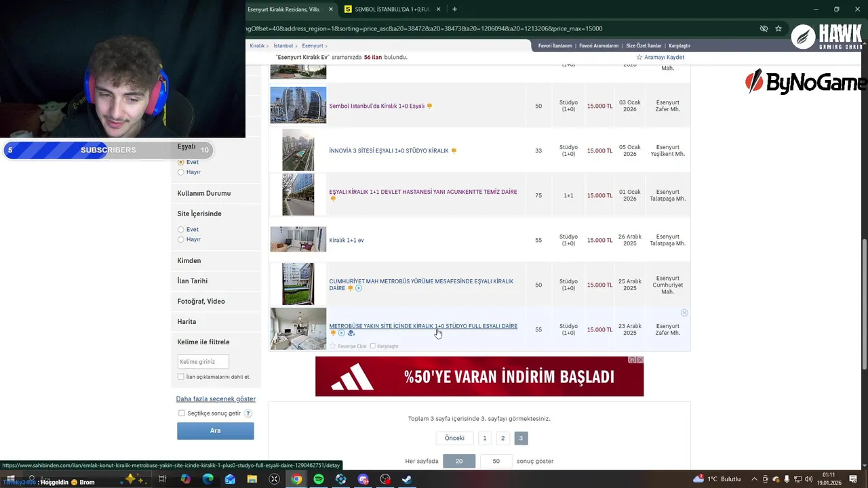The height and width of the screenshot is (488, 868).
Task: Click the Ara search button
Action: click(216, 431)
